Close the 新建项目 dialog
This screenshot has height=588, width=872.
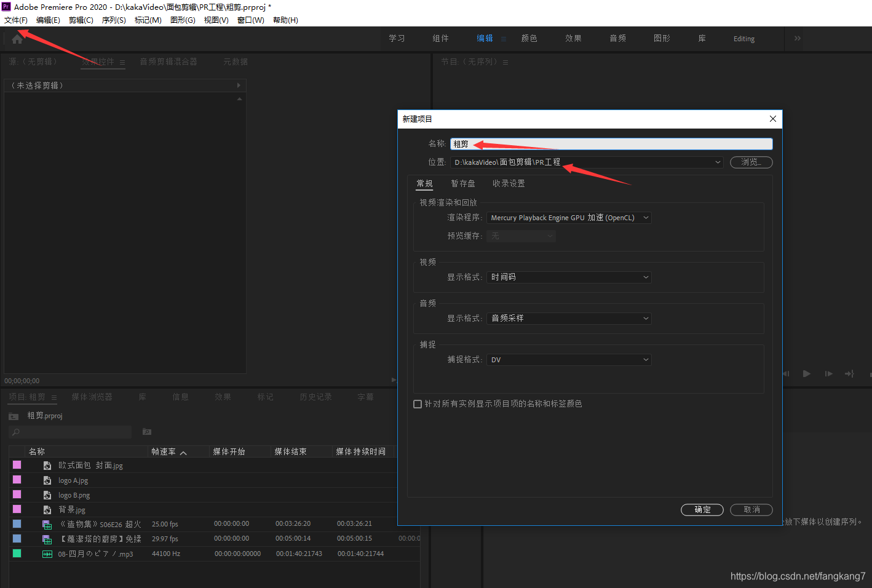(x=773, y=119)
